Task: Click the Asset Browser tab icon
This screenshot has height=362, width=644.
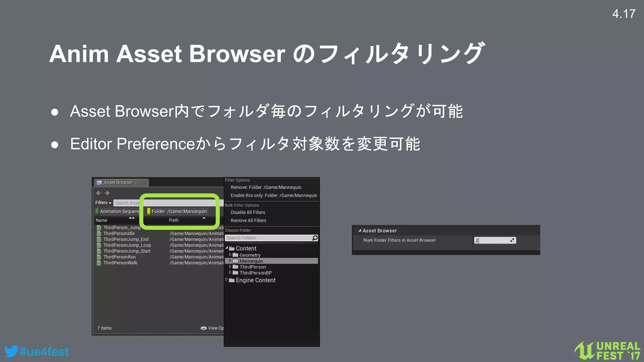Action: [99, 183]
